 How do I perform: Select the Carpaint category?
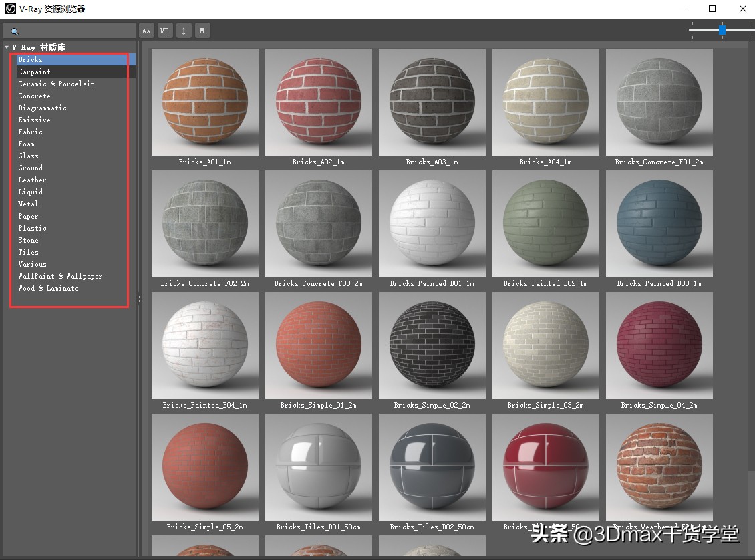click(34, 72)
